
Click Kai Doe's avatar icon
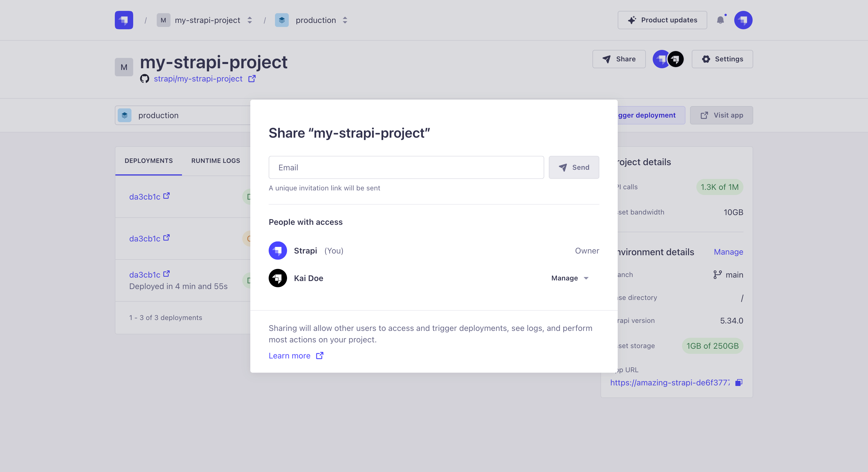click(278, 278)
